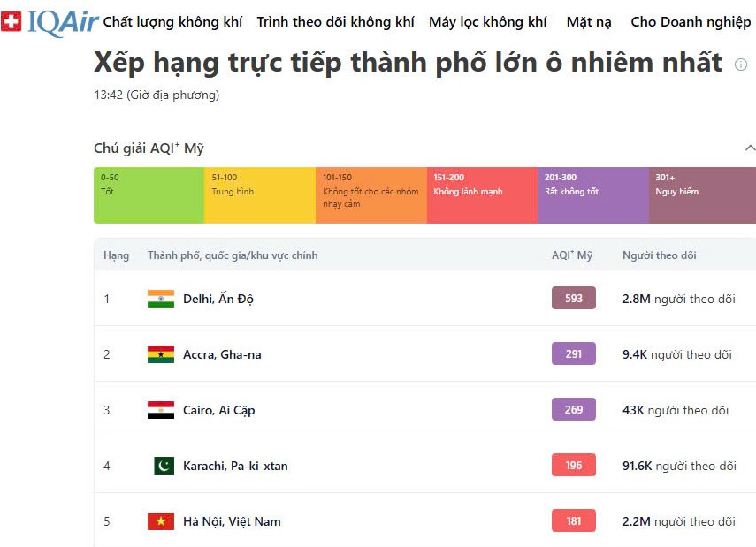The height and width of the screenshot is (547, 756).
Task: Click the India flag beside Delhi
Action: tap(160, 299)
